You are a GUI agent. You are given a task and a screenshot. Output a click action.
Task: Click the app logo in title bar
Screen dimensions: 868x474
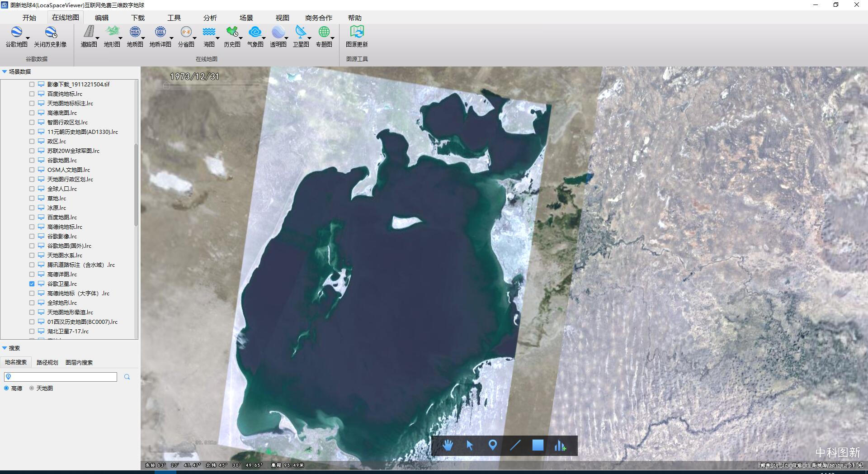[x=5, y=5]
